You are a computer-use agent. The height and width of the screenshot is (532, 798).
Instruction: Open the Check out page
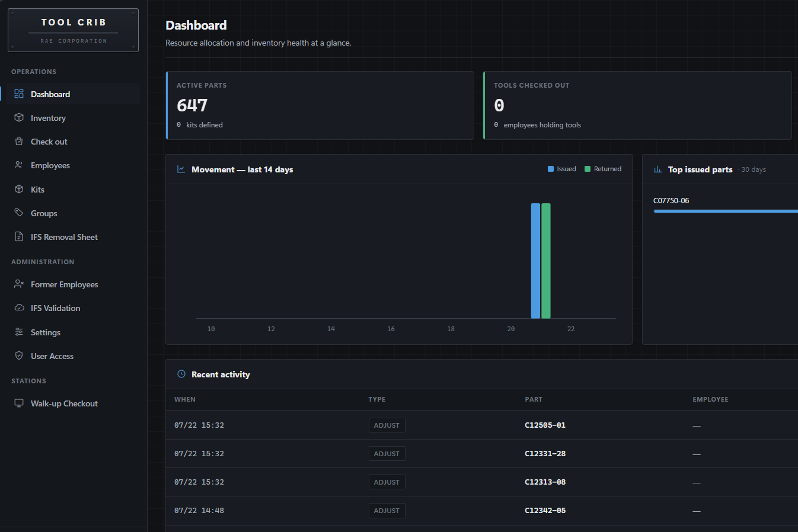tap(74, 142)
